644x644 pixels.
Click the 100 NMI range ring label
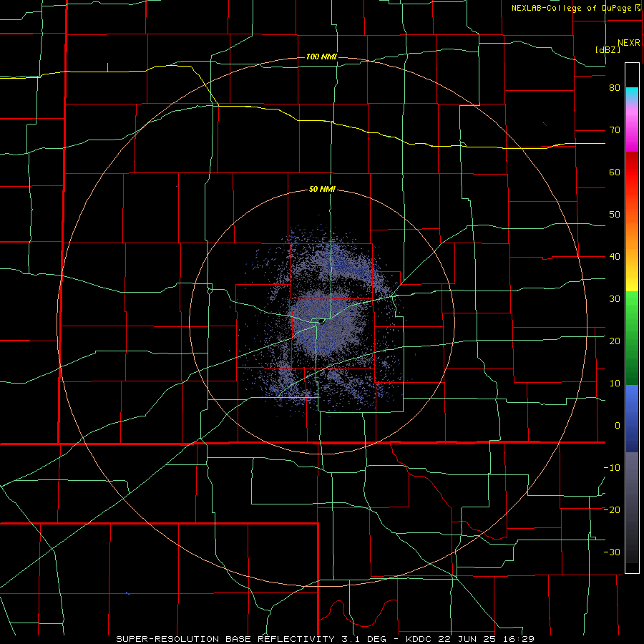321,57
